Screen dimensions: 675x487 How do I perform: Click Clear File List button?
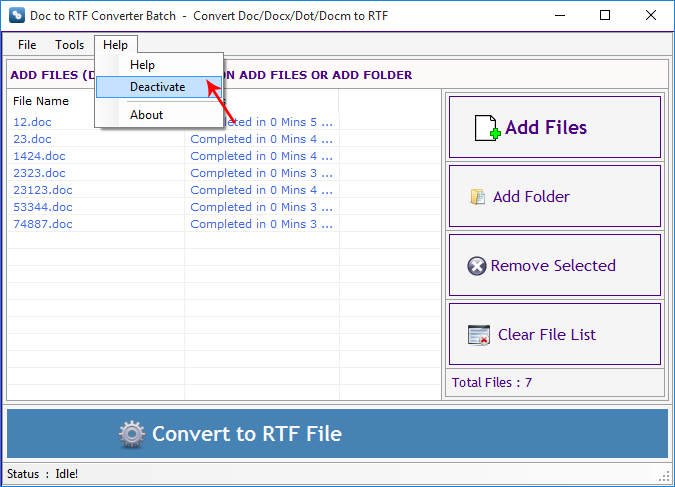(554, 334)
